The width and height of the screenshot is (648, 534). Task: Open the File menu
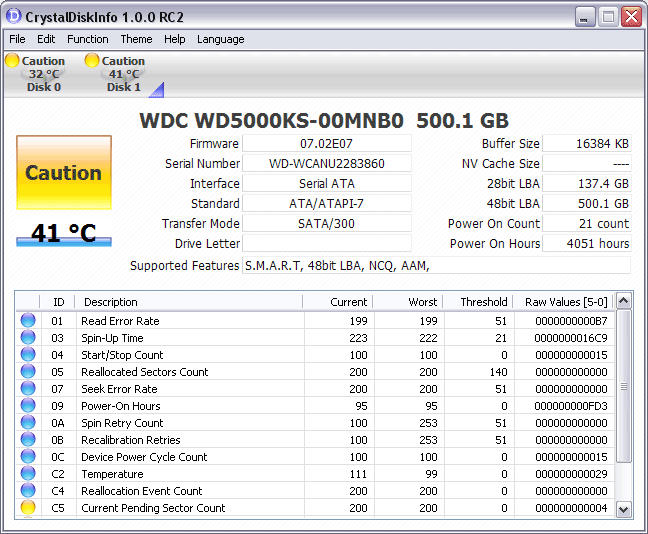click(17, 39)
